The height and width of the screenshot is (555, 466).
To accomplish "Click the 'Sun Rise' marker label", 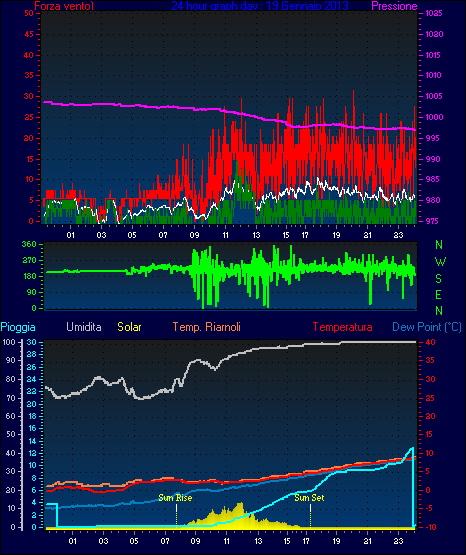I will pyautogui.click(x=175, y=498).
